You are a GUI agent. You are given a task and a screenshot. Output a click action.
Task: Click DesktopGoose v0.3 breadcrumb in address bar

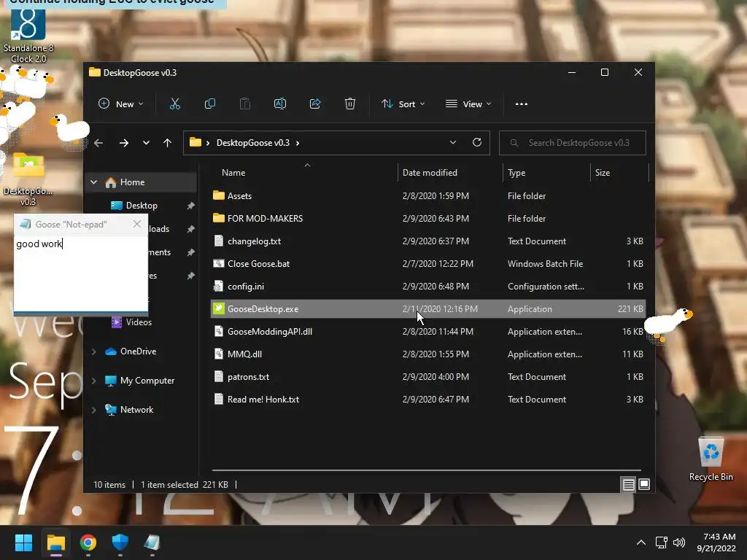(253, 143)
